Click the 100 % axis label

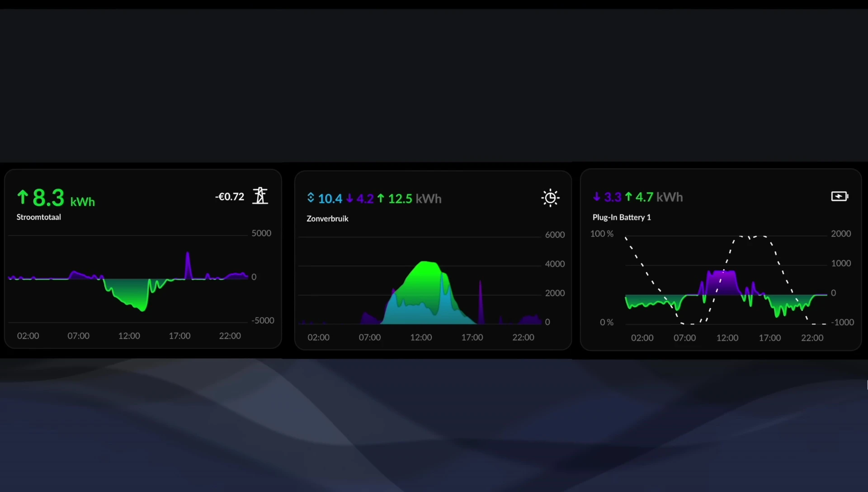602,234
